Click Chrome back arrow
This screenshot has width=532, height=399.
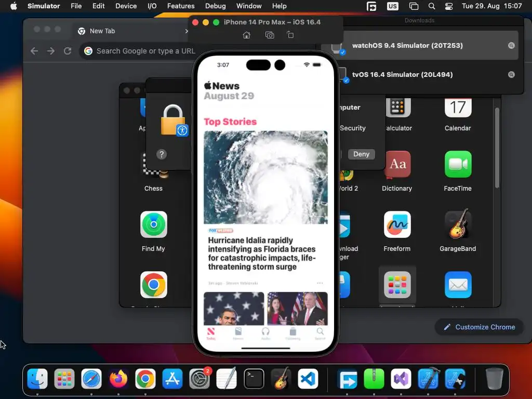34,51
